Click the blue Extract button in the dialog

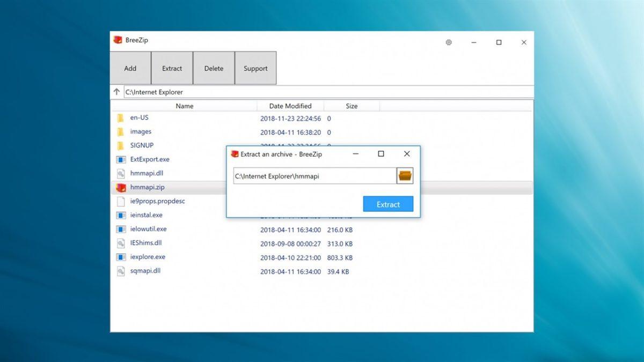(387, 204)
